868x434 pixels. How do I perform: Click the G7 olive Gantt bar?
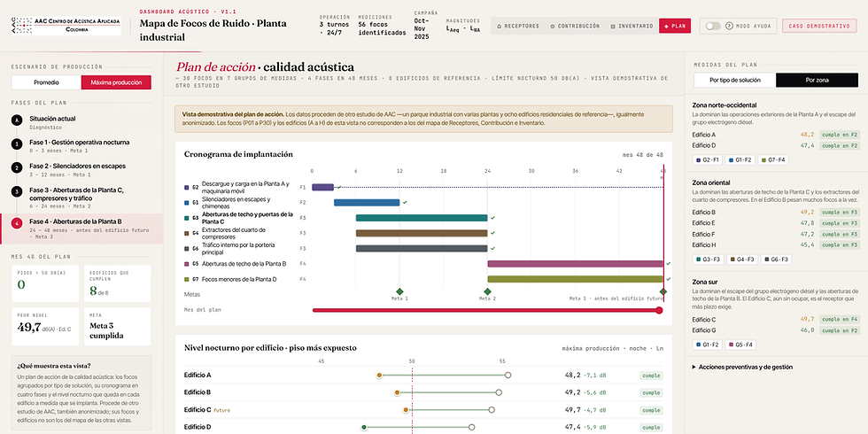pyautogui.click(x=575, y=279)
